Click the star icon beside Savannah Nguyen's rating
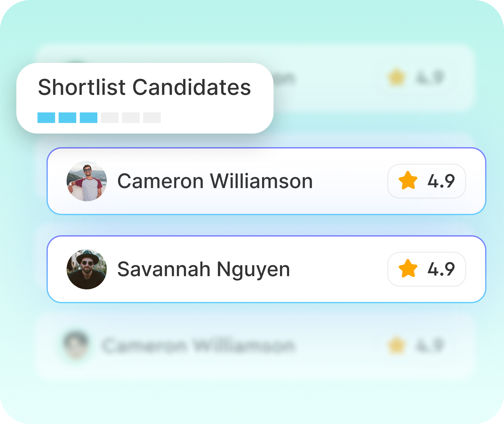Viewport: 504px width, 424px height. (x=408, y=269)
